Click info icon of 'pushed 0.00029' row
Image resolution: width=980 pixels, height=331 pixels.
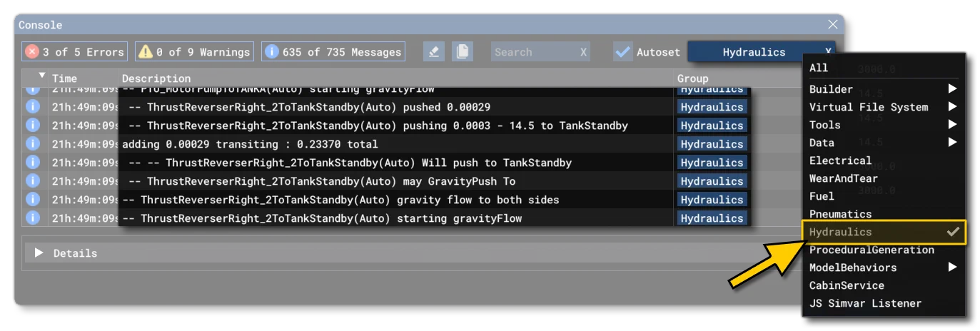33,107
